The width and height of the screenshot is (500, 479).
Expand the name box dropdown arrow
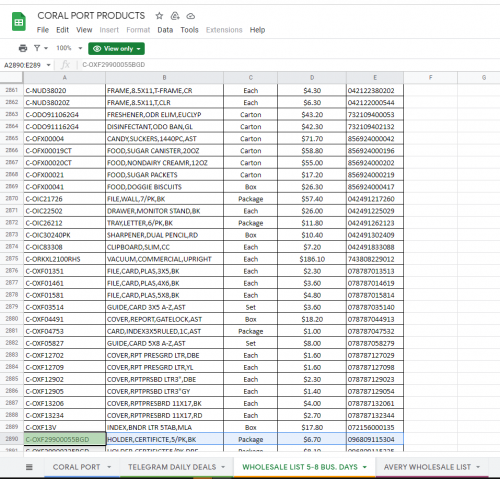coord(49,65)
